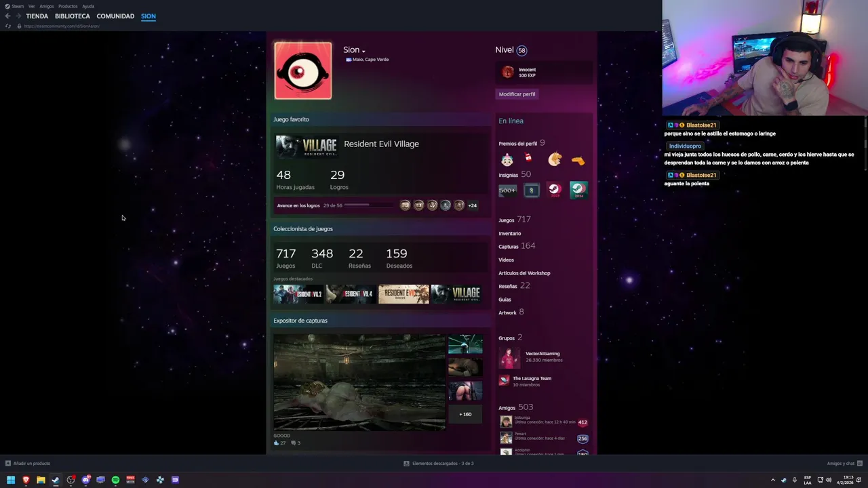Screen dimensions: 868x488
Task: Open the Inventario link
Action: point(510,233)
